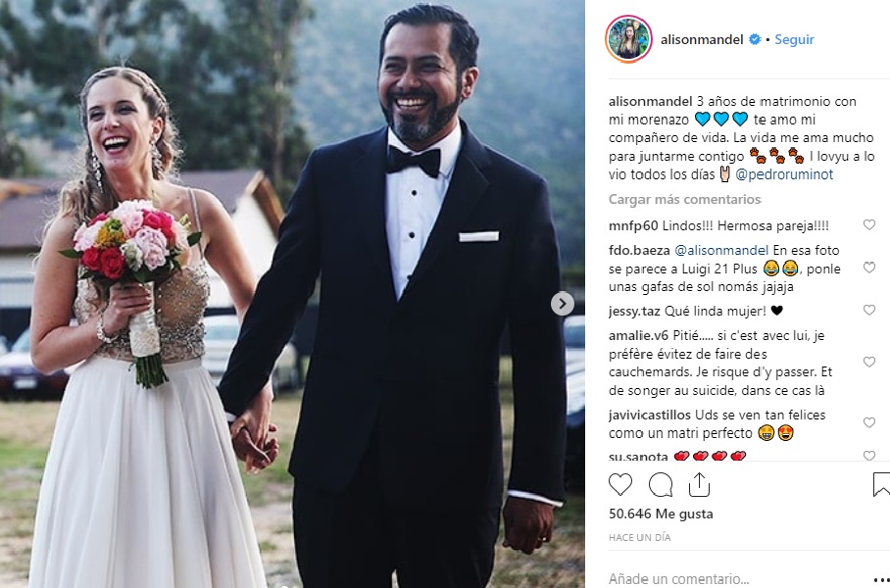This screenshot has width=890, height=588.
Task: Open the @pedroruminot mention
Action: (x=784, y=174)
